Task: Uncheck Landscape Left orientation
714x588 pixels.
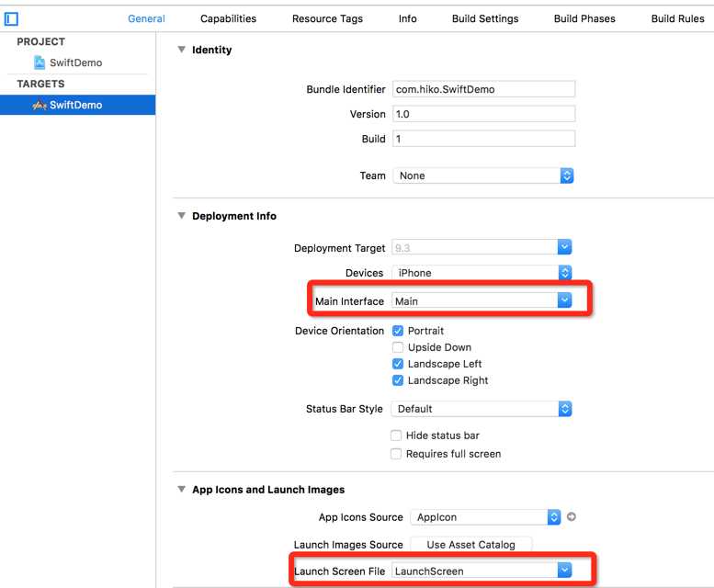Action: (x=398, y=364)
